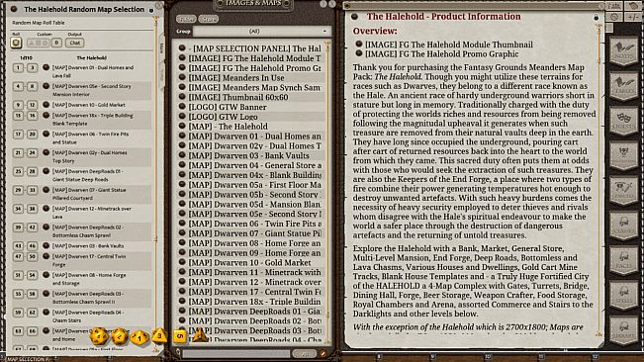Open [MAP SELECTION PANEL] The Hal entry
Screen dimensions: 644x362
point(250,48)
